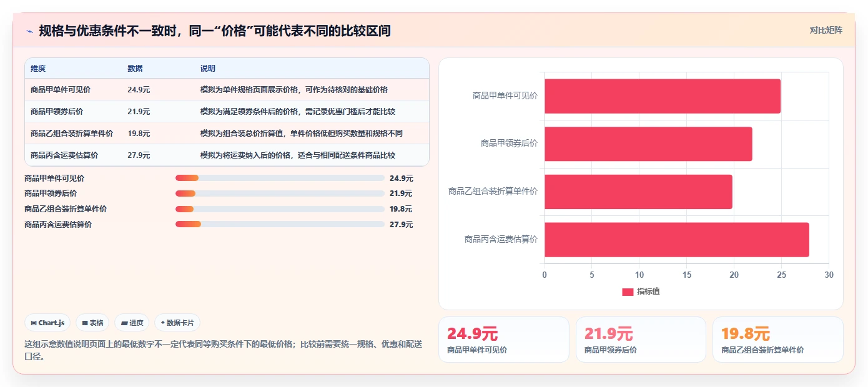Click description starting 模拟为将运费纳入后的价格
This screenshot has width=868, height=387.
(297, 155)
